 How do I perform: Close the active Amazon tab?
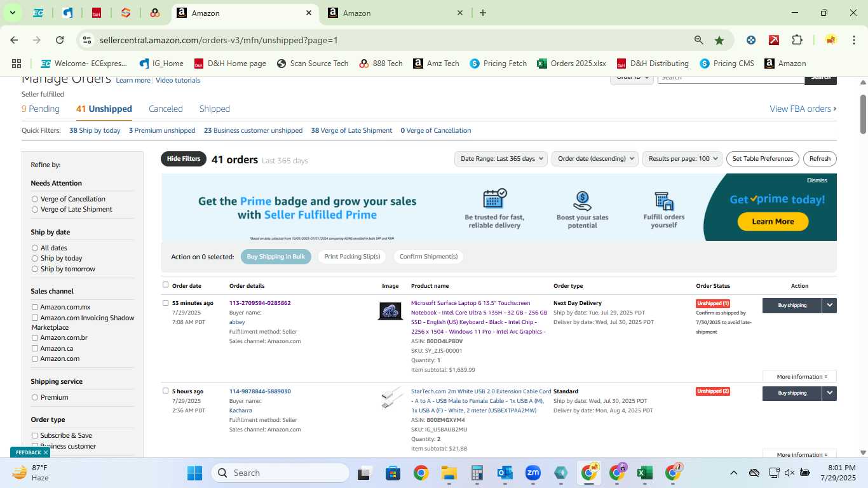point(309,13)
